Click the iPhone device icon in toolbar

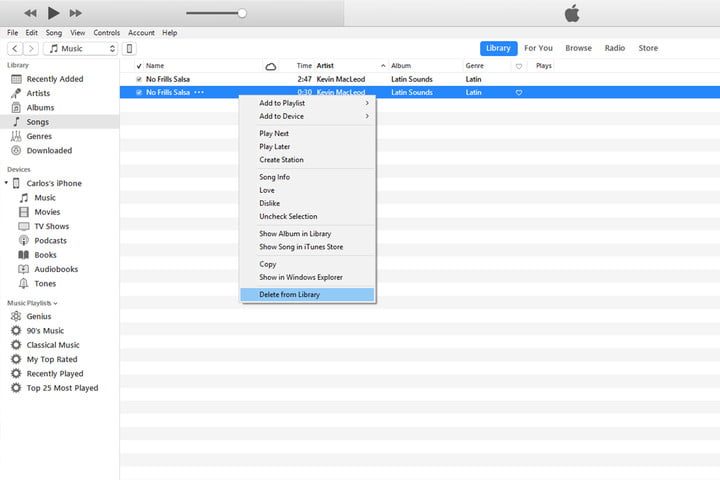[x=130, y=48]
